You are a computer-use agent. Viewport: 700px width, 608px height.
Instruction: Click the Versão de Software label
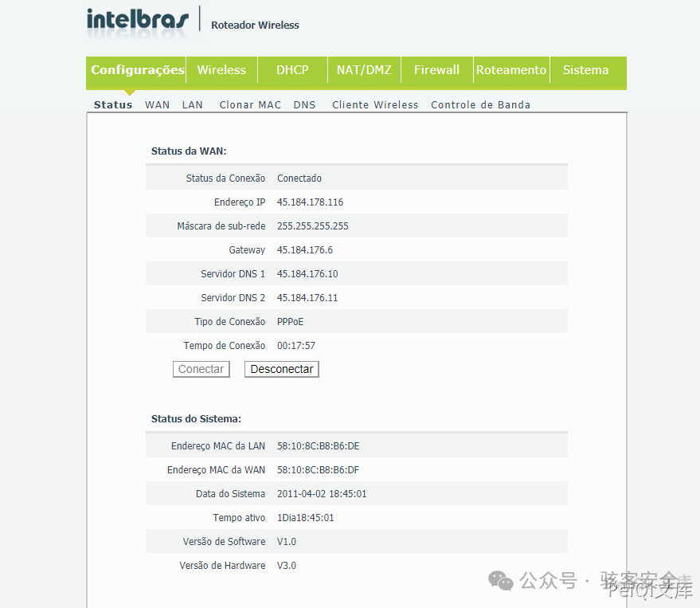224,542
